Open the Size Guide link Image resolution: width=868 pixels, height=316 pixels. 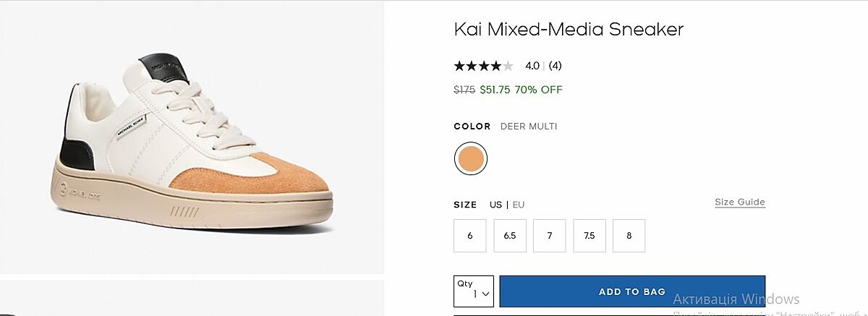[x=740, y=202]
